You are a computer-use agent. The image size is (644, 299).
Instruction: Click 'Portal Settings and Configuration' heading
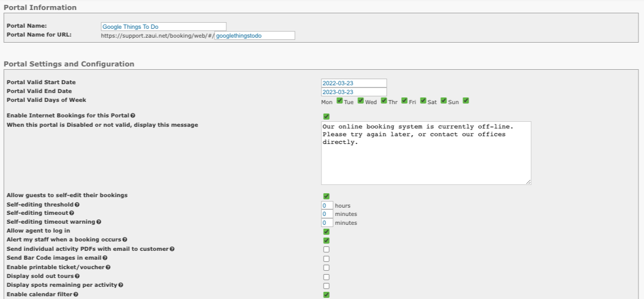click(69, 64)
